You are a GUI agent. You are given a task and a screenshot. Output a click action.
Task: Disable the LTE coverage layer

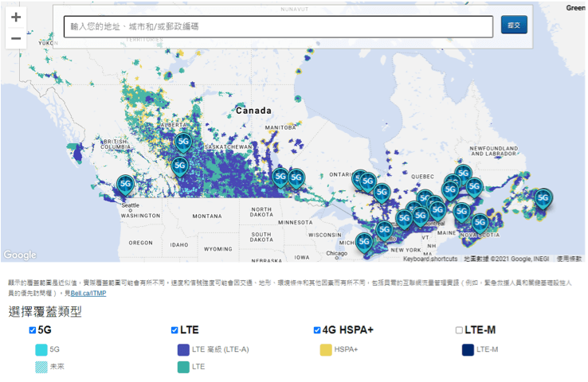174,330
